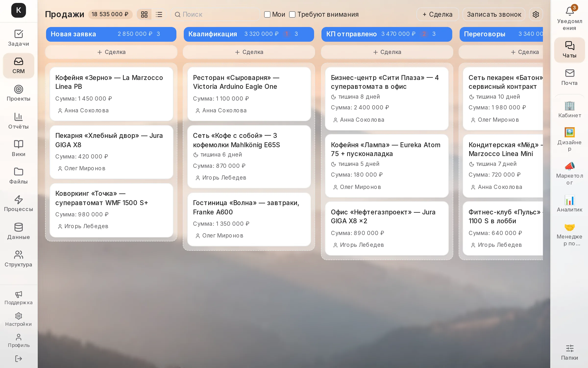Image resolution: width=588 pixels, height=368 pixels.
Task: Switch to list view
Action: point(159,14)
